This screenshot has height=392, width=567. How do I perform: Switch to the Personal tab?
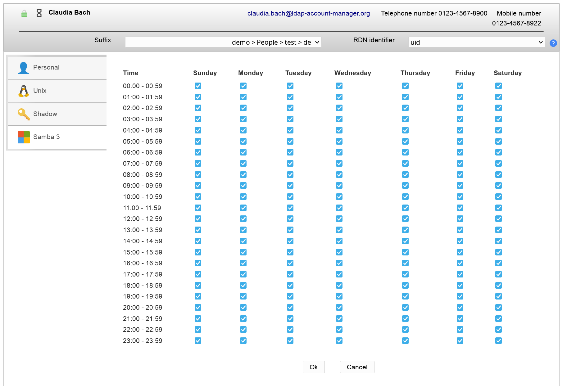[x=46, y=67]
